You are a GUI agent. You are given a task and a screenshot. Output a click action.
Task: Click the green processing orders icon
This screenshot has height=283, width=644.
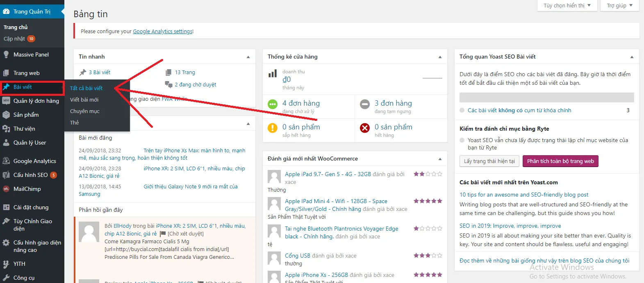pyautogui.click(x=273, y=104)
